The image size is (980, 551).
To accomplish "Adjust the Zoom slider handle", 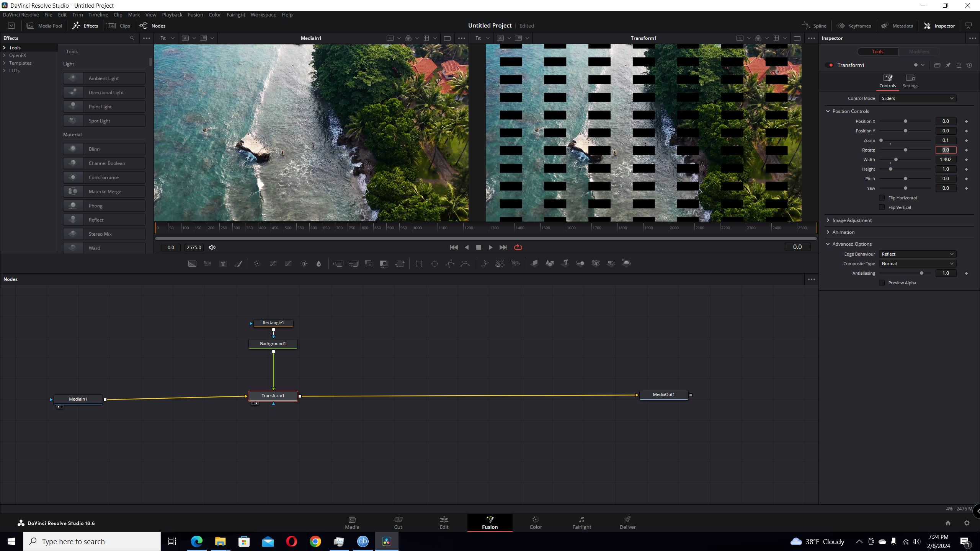I will click(881, 140).
